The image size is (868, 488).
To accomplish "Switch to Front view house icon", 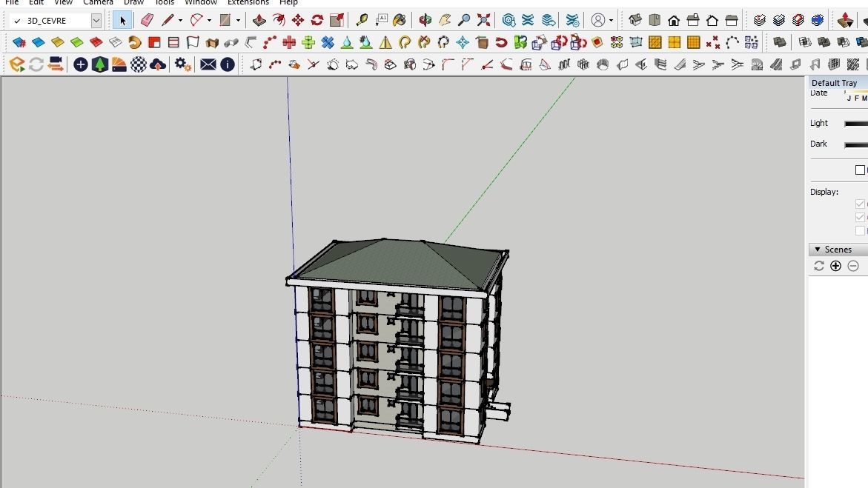I will pos(674,21).
